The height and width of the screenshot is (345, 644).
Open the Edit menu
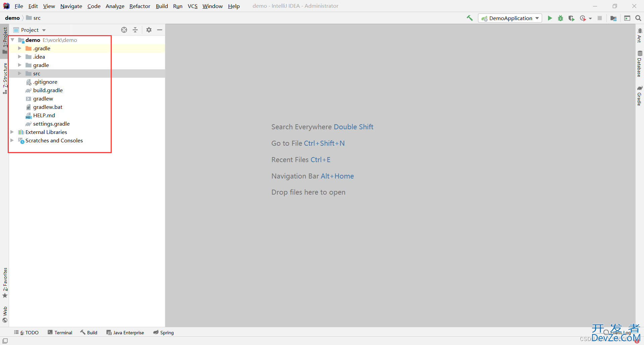[33, 6]
